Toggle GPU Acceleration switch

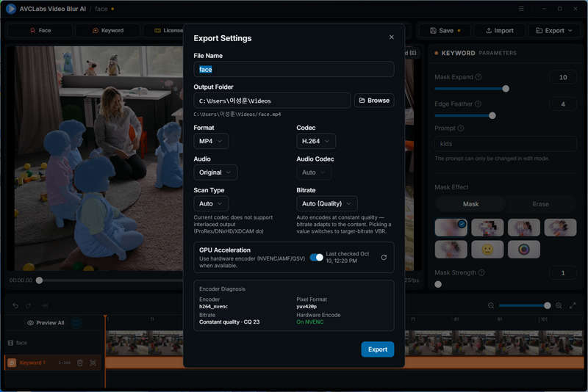(317, 258)
